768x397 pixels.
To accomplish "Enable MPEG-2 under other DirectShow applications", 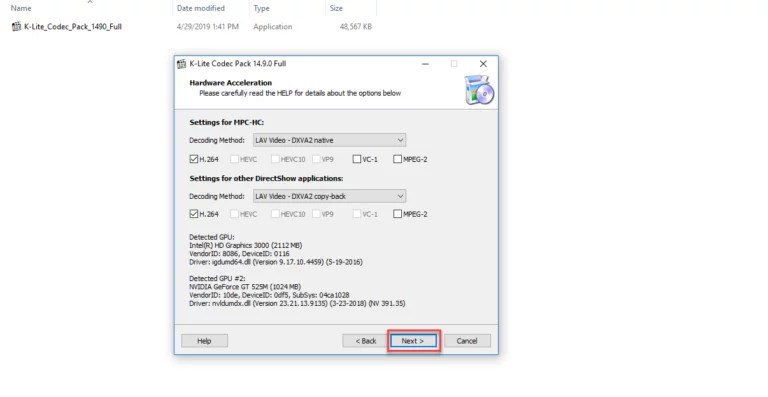I will click(397, 214).
